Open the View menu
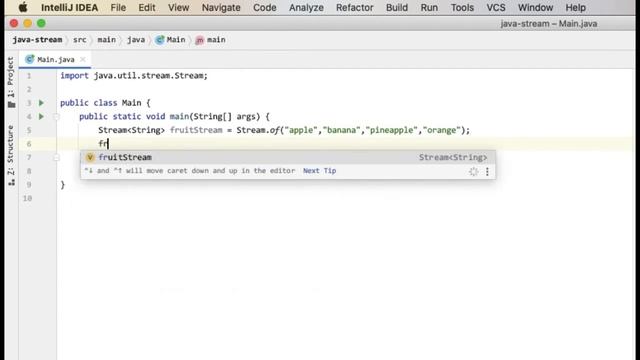The height and width of the screenshot is (360, 640). (x=178, y=7)
